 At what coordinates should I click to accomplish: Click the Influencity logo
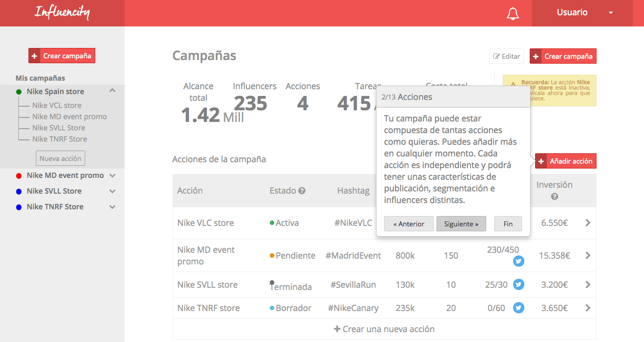tap(62, 13)
